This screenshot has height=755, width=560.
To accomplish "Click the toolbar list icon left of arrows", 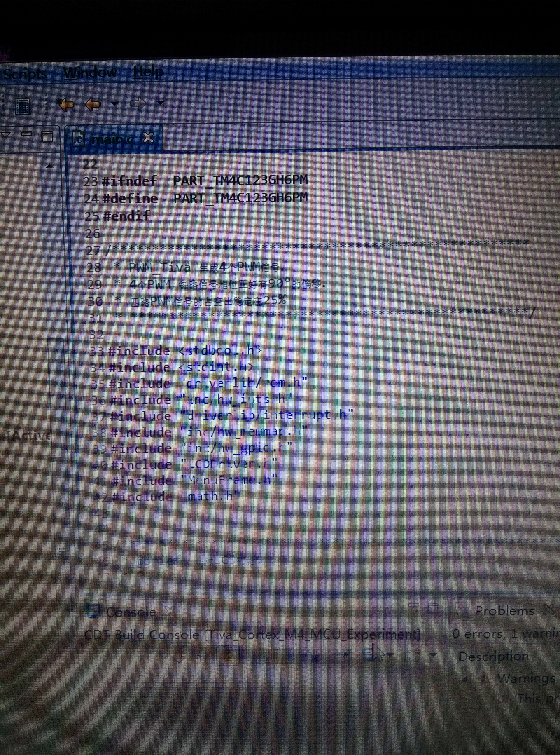I will [x=23, y=106].
